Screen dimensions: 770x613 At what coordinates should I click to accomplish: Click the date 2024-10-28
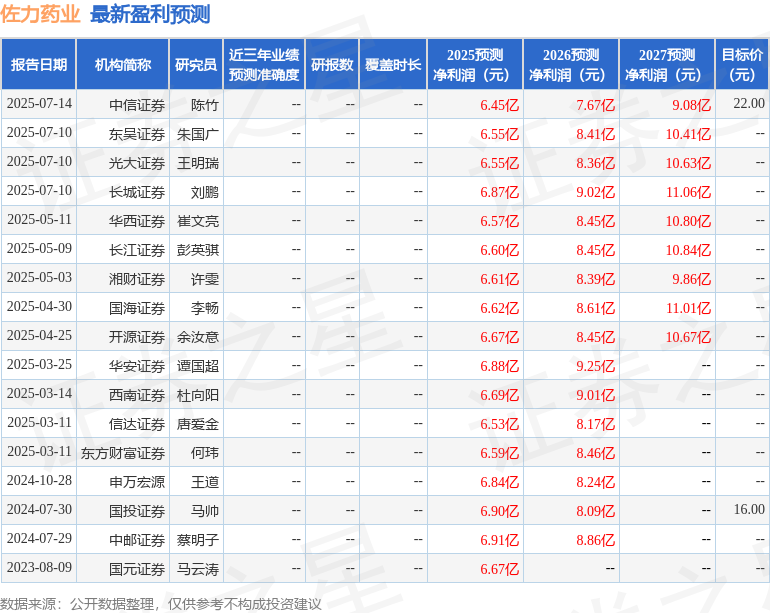coord(39,480)
